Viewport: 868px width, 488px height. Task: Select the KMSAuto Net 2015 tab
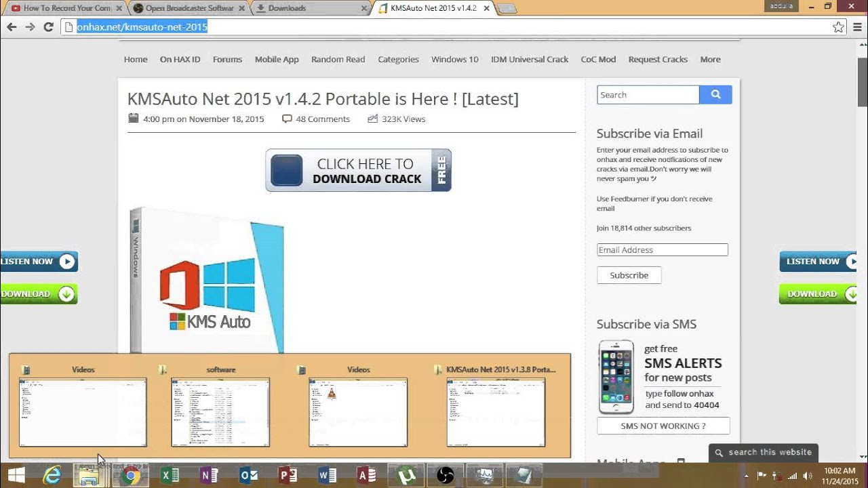(433, 8)
